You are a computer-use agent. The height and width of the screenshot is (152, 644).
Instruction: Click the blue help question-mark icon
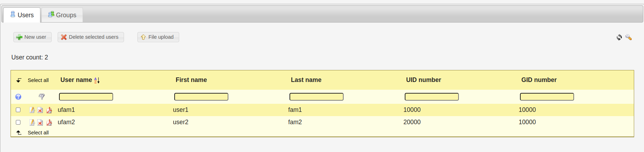(18, 97)
